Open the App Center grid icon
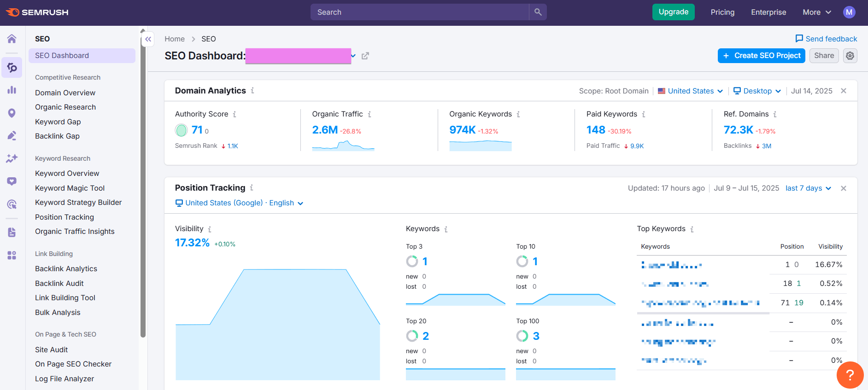This screenshot has height=390, width=868. coord(12,255)
